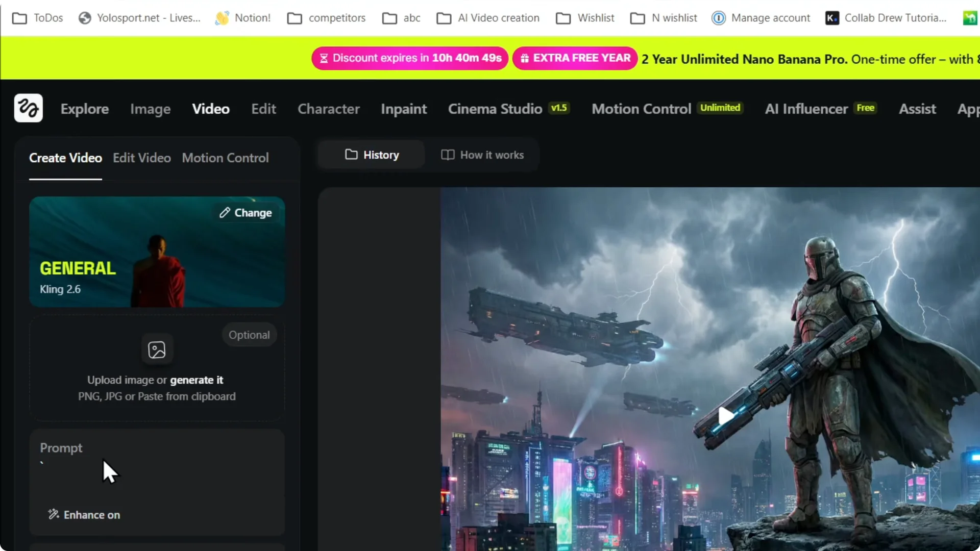Open the History panel
Viewport: 980px width, 551px height.
[372, 155]
